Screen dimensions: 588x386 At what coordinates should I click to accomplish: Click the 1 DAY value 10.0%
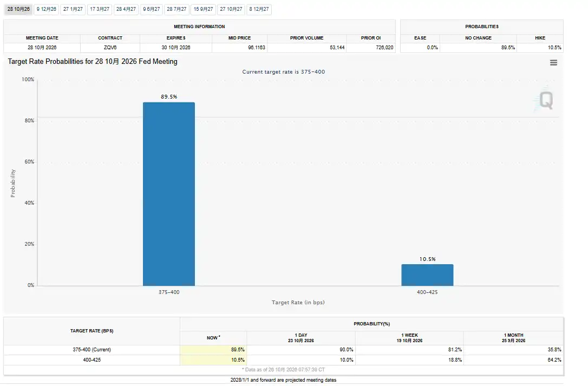click(347, 359)
